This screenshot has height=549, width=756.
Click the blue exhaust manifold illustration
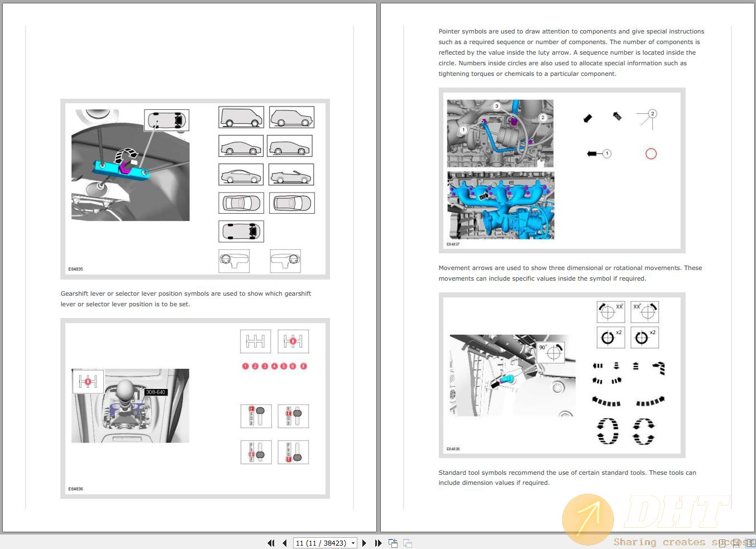[x=501, y=205]
